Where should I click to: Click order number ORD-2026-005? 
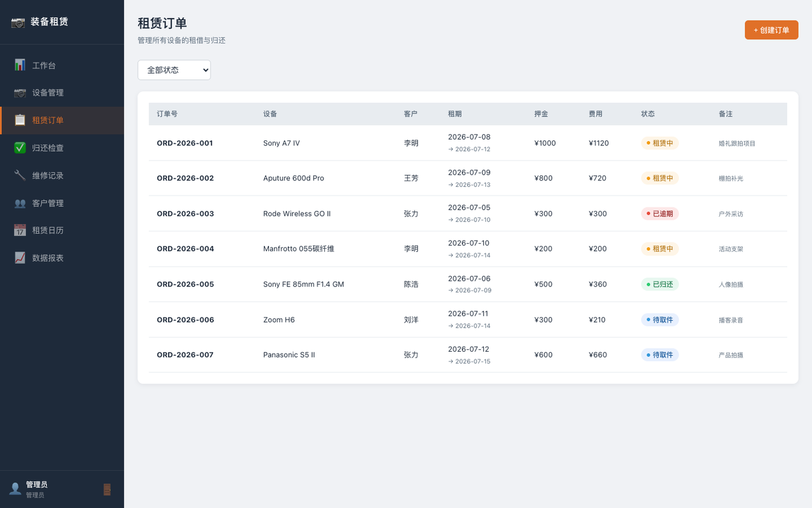(185, 284)
